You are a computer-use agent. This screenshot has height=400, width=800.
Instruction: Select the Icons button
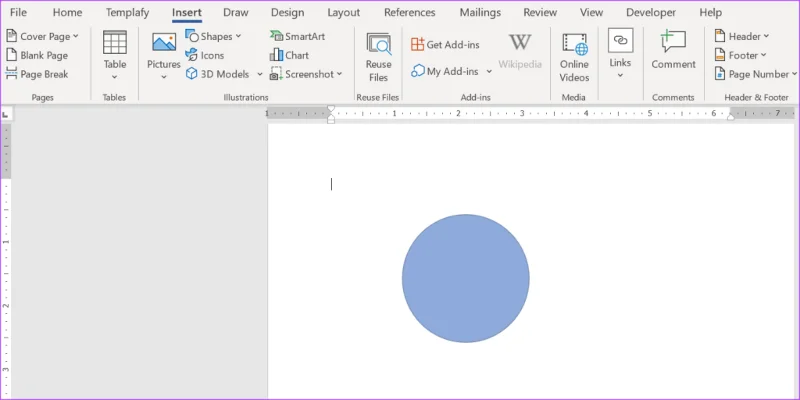click(x=205, y=55)
